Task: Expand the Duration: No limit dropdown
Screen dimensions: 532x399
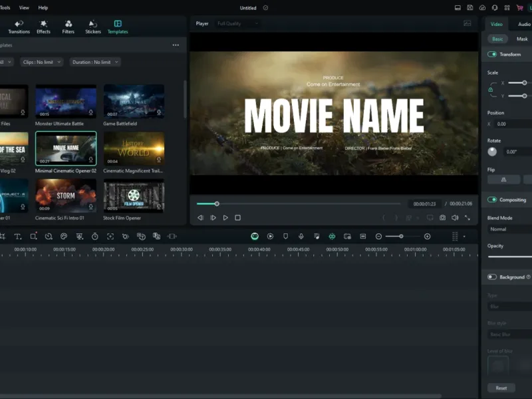Action: 95,62
